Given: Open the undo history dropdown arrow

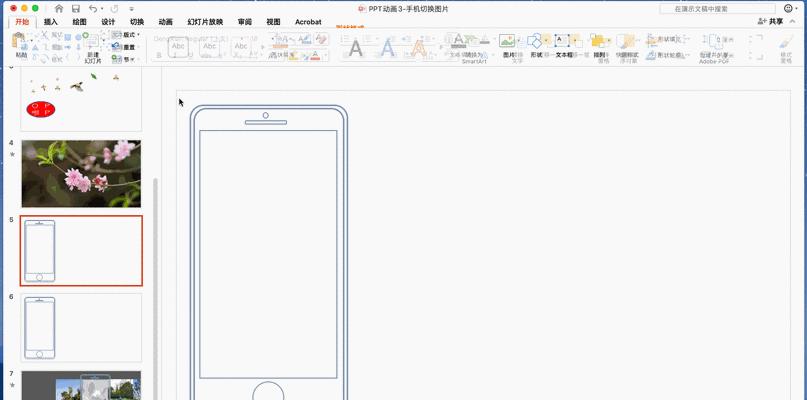Looking at the screenshot, I should tap(102, 9).
